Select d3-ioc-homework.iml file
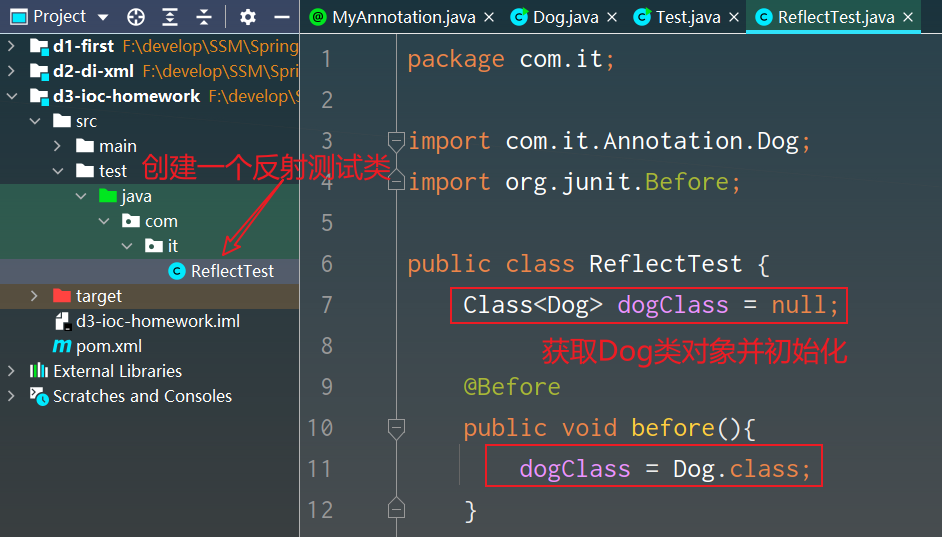Viewport: 942px width, 537px height. 150,321
